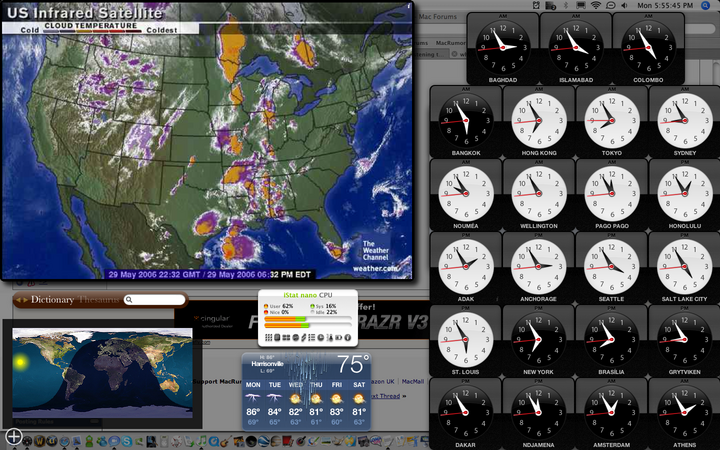
Task: Click the Seattle clock widget
Action: (x=612, y=268)
